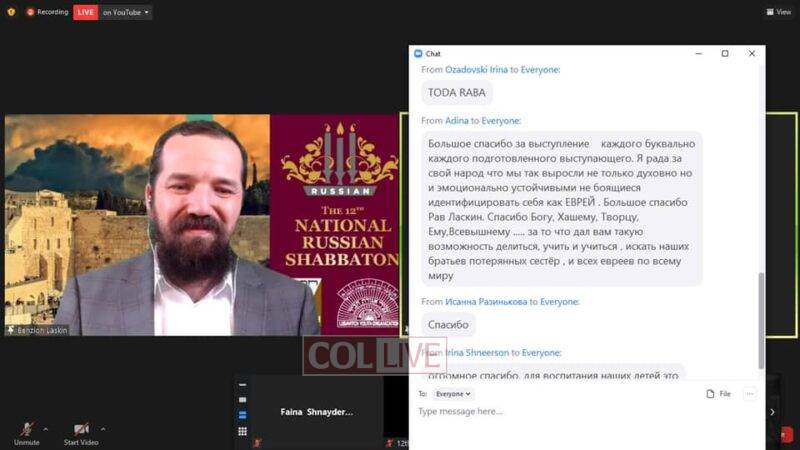Viewport: 800px width, 450px height.
Task: Start Video with the camera icon
Action: (81, 434)
